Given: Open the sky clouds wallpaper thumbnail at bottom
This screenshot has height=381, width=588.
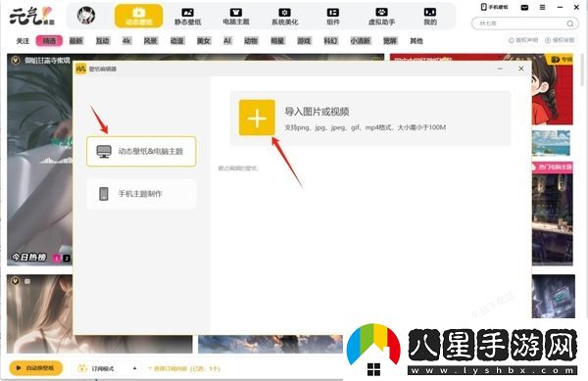Looking at the screenshot, I should point(270,344).
